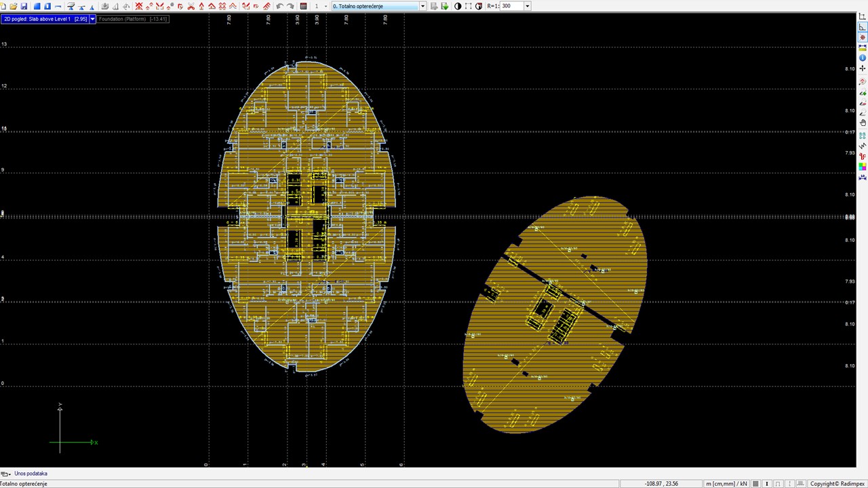Click the multicolor palette icon on right toolbar
Image resolution: width=868 pixels, height=488 pixels.
point(863,167)
